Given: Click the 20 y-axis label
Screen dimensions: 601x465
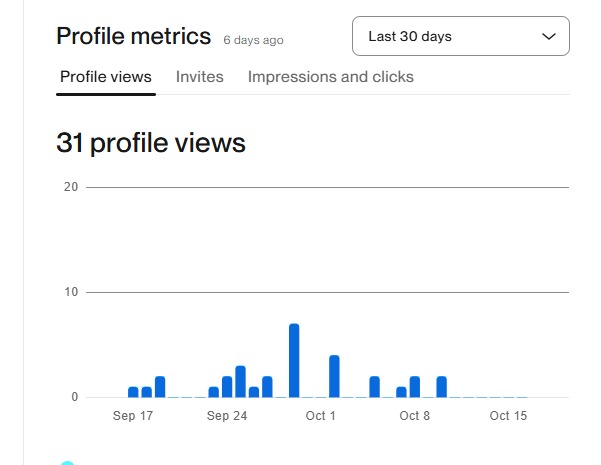Looking at the screenshot, I should (71, 187).
